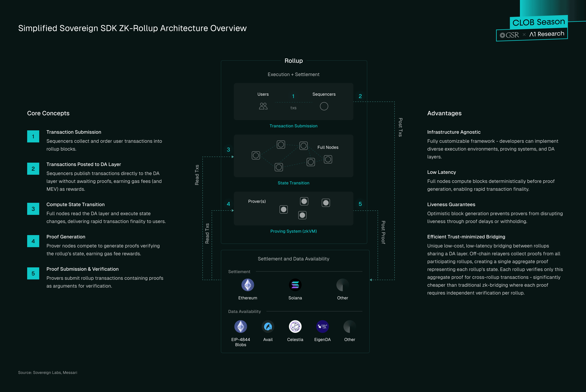Click 'Infrastructure Agnostic' advantage title

(x=454, y=132)
